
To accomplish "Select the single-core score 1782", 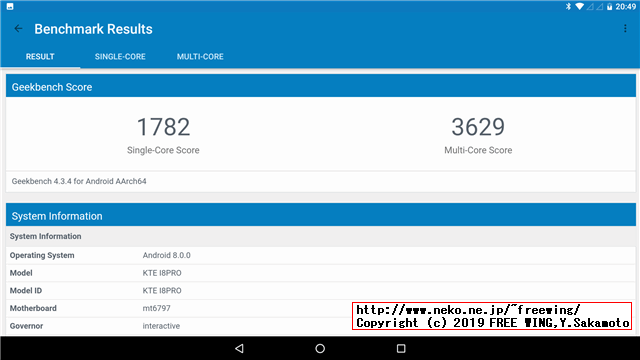I will tap(163, 127).
